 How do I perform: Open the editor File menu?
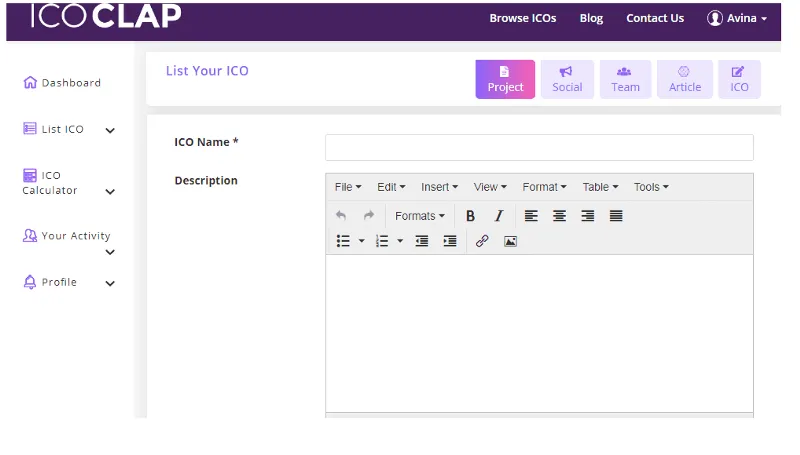click(x=348, y=187)
